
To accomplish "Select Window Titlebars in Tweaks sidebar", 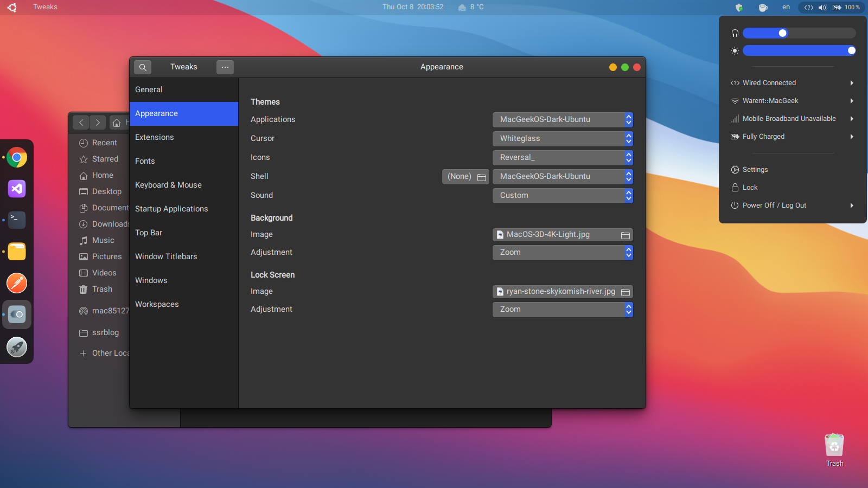I will [184, 257].
